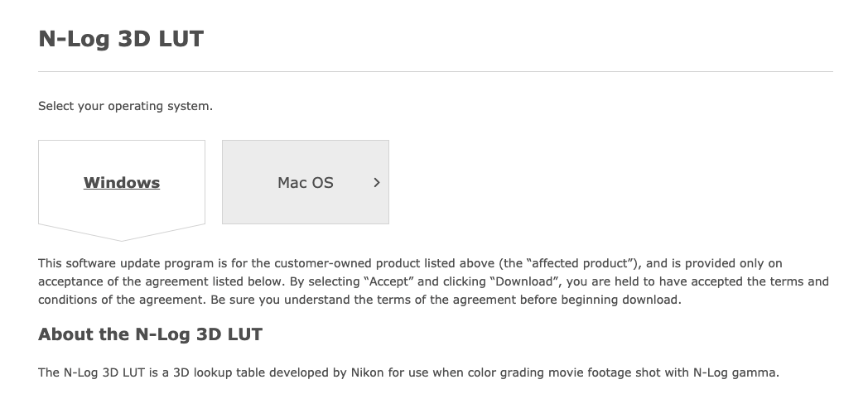
Task: Click 'N-Log gamma' at the description's end
Action: (x=735, y=372)
